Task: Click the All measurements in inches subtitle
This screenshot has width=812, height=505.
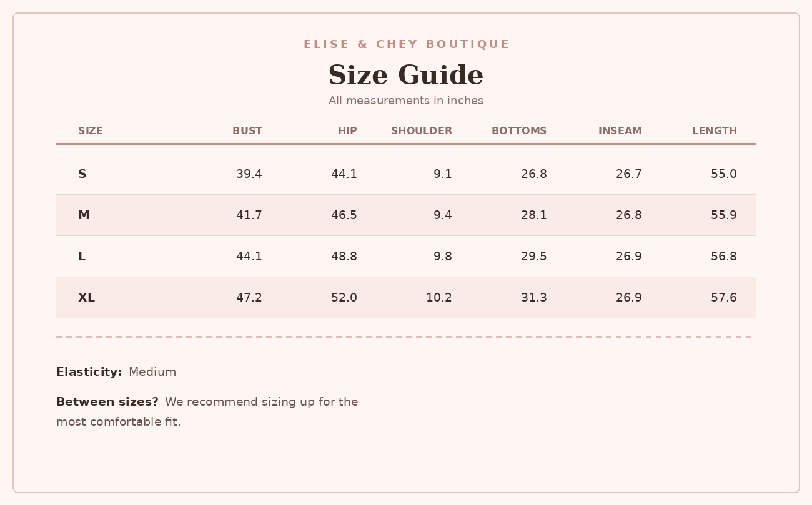Action: (x=406, y=101)
